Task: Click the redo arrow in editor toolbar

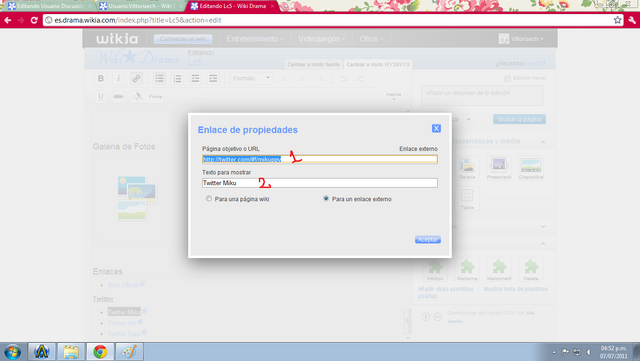Action: coord(361,78)
